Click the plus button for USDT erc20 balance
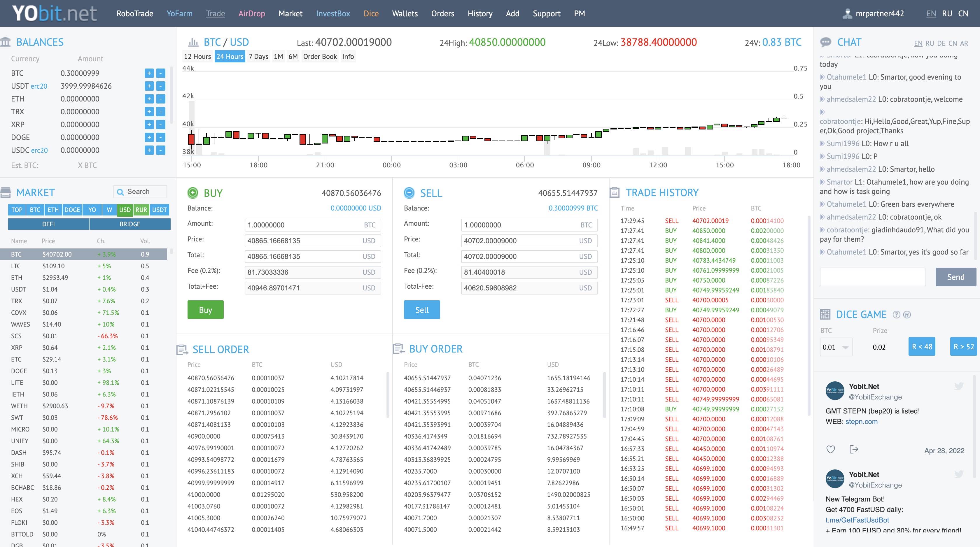 149,86
